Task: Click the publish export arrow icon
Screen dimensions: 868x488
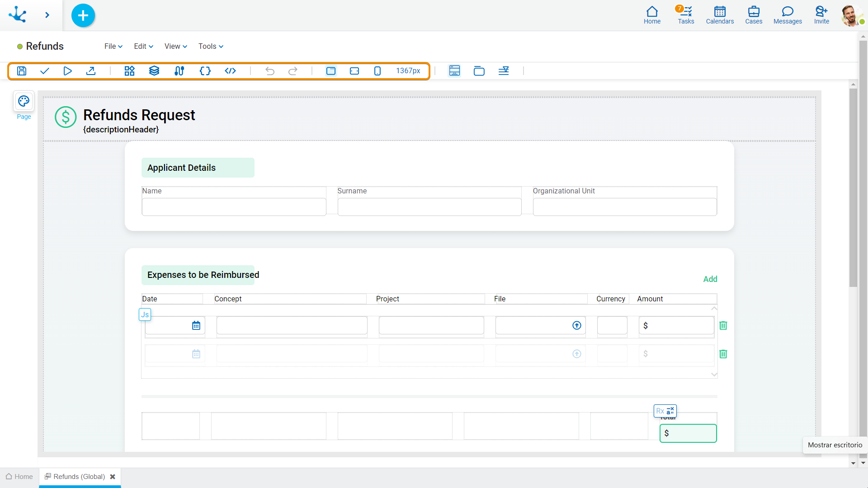Action: (91, 71)
